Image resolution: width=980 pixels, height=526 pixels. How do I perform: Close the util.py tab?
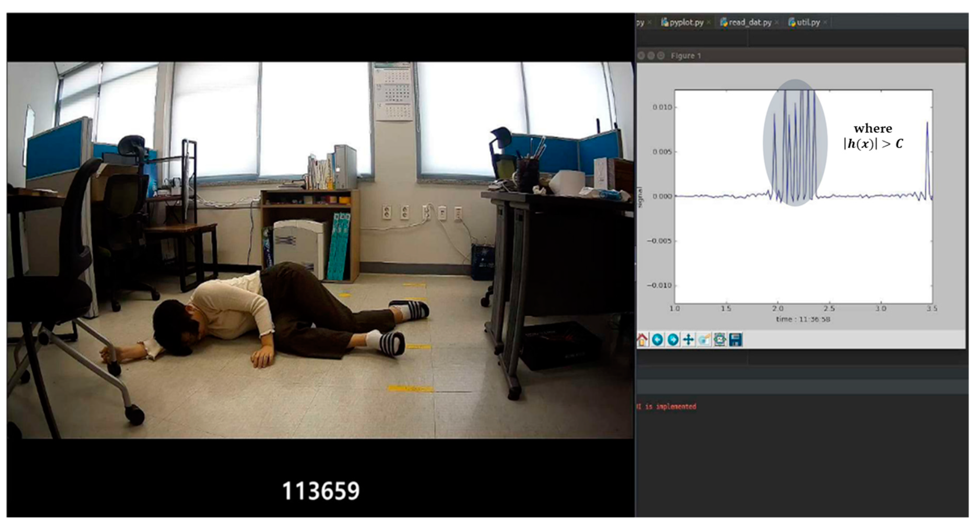click(825, 23)
